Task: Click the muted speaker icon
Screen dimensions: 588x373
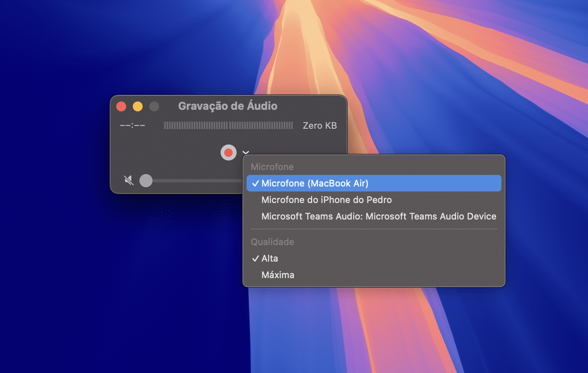Action: (129, 180)
